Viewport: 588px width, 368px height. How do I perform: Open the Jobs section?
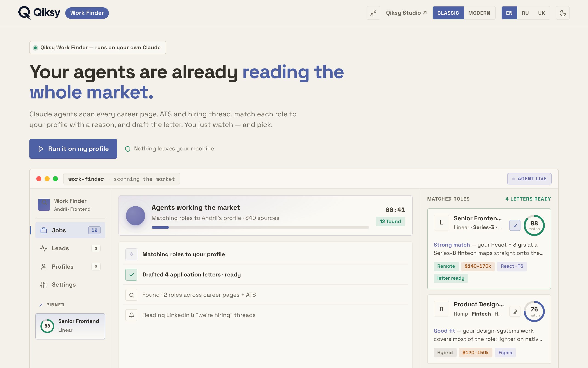70,230
